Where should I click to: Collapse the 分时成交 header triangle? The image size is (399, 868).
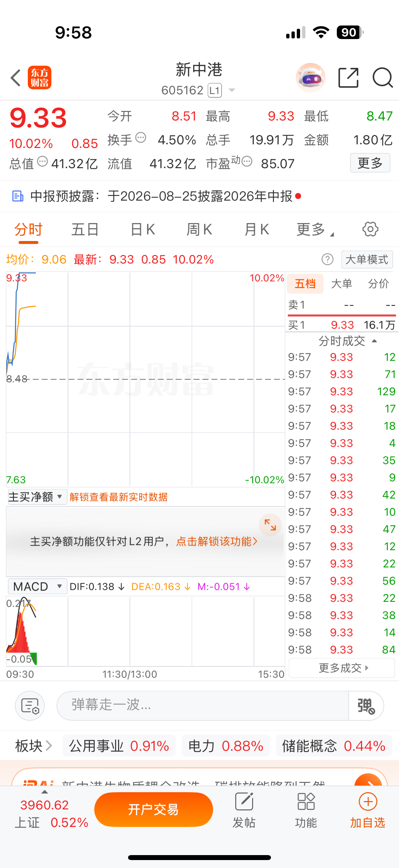tap(374, 341)
